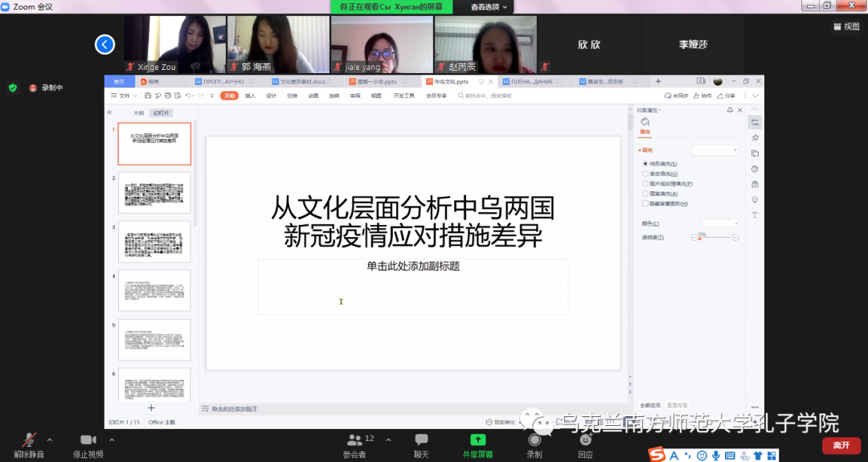Open the 插入 insert ribbon tab
868x462 pixels.
pos(250,96)
